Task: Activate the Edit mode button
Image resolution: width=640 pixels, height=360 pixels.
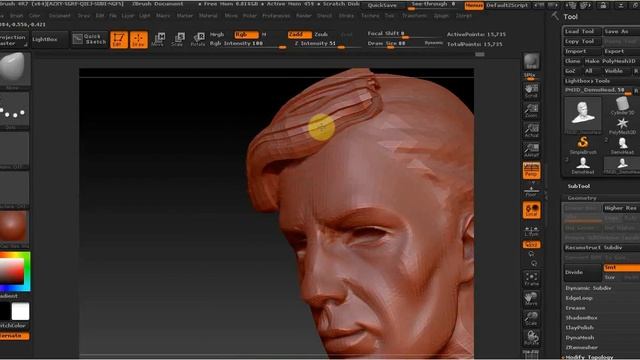Action: 119,40
